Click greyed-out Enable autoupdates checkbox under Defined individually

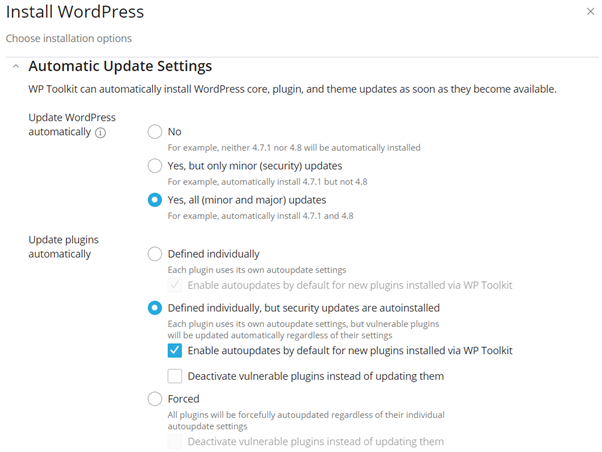tap(175, 286)
